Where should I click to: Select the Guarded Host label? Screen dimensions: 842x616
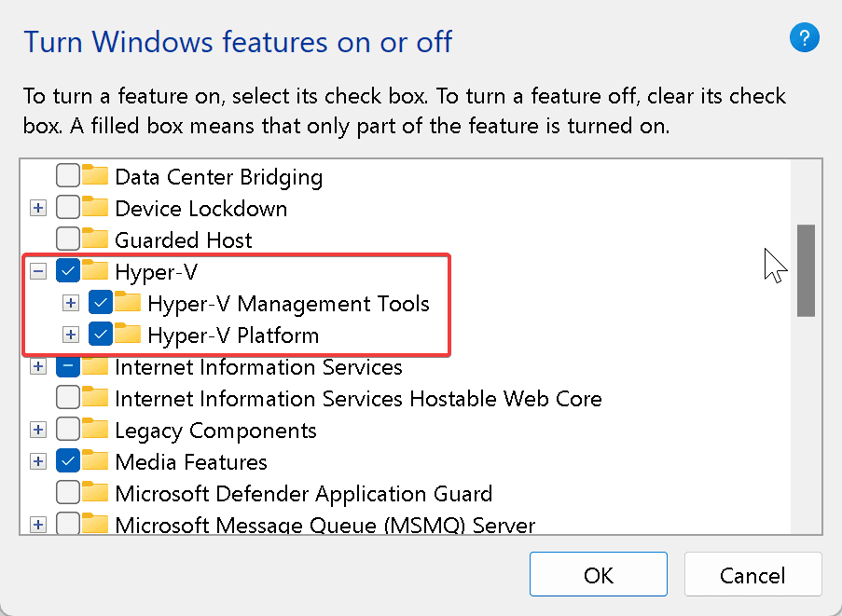[183, 240]
